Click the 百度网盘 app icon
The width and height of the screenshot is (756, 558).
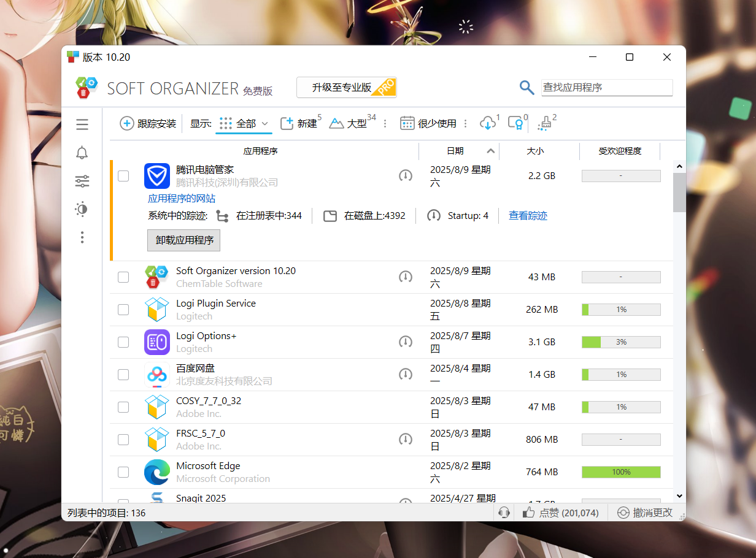pyautogui.click(x=157, y=375)
